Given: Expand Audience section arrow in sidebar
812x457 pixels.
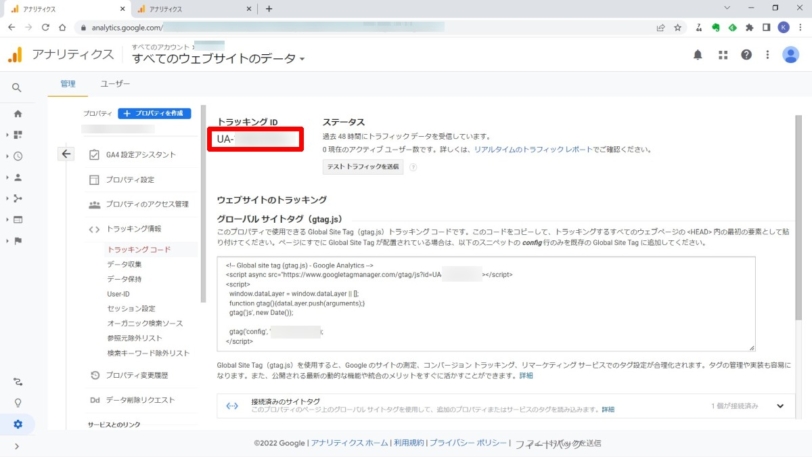Looking at the screenshot, I should click(7, 177).
